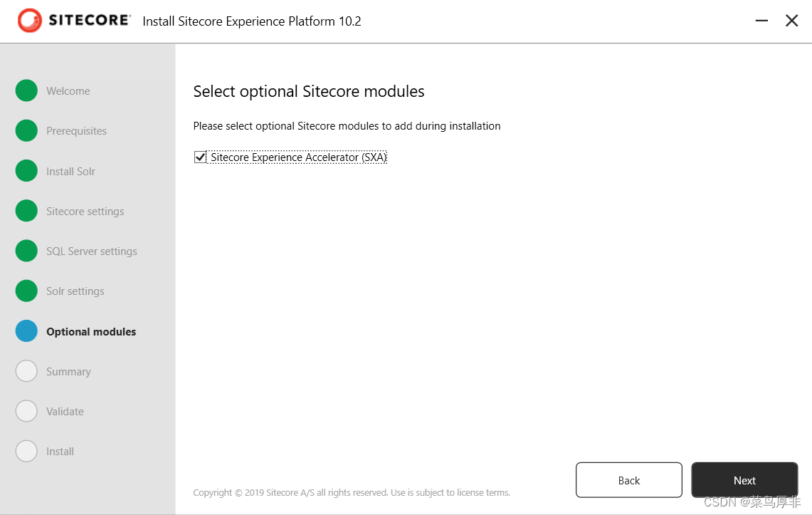Click the Sitecore logo icon
This screenshot has width=812, height=515.
point(30,21)
